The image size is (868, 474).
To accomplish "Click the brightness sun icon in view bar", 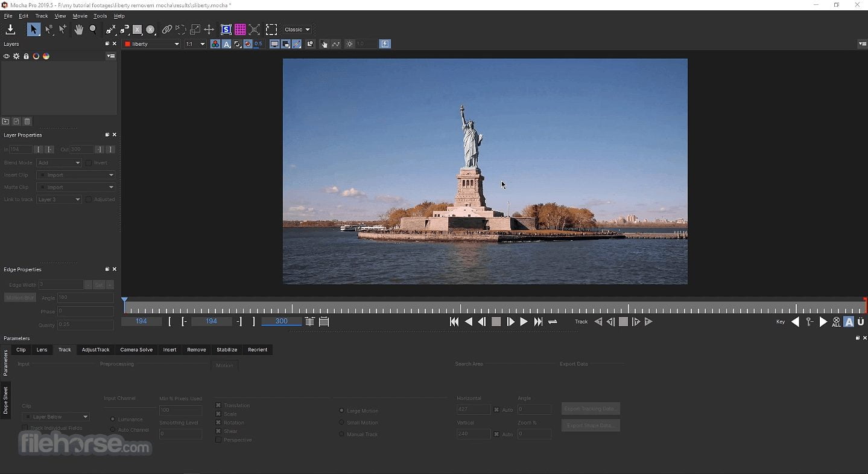I will (349, 44).
